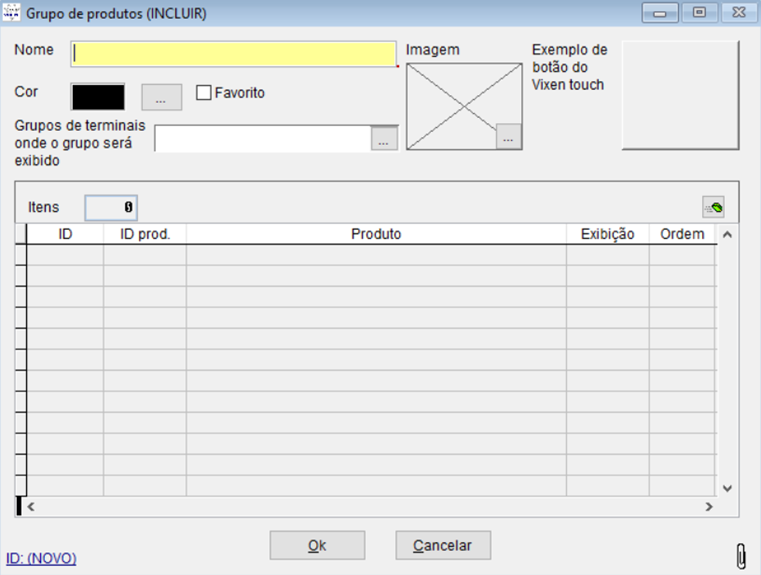Open the ID: (NOVO) link
This screenshot has width=761, height=575.
click(x=41, y=558)
